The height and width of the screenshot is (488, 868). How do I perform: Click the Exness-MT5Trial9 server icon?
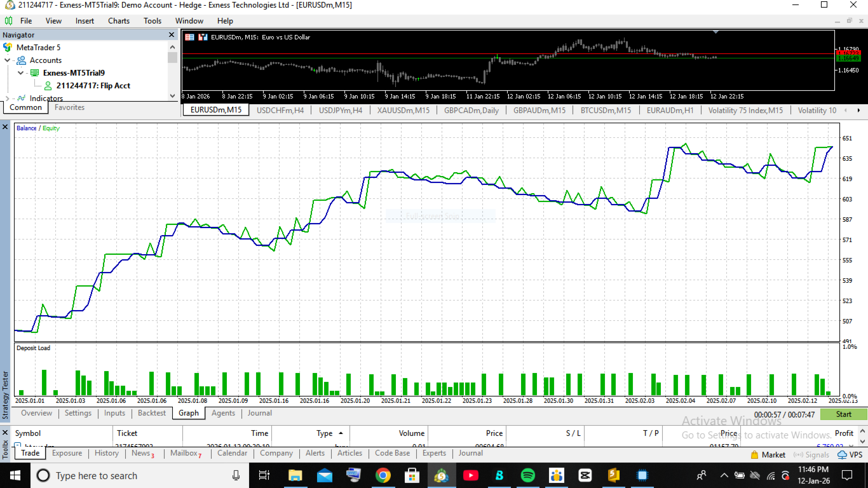[34, 73]
